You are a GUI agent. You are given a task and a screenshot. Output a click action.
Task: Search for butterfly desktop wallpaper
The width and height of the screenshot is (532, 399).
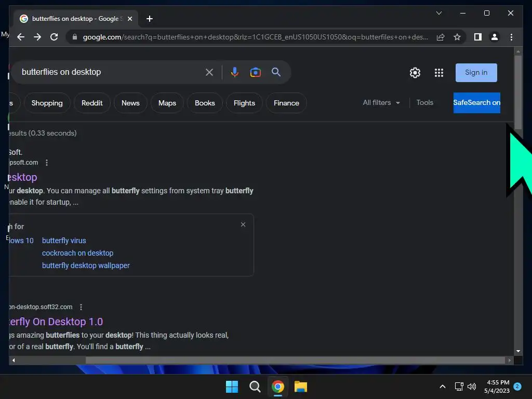[x=86, y=265]
